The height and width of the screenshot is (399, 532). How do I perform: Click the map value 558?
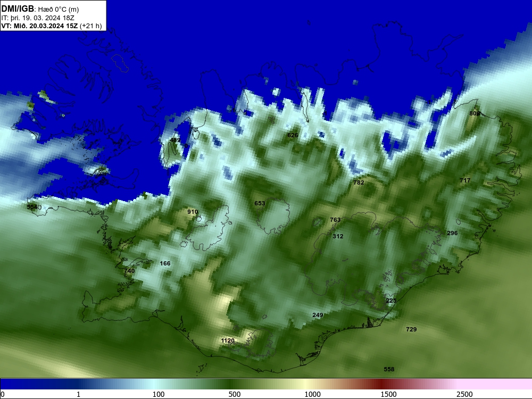coord(389,369)
